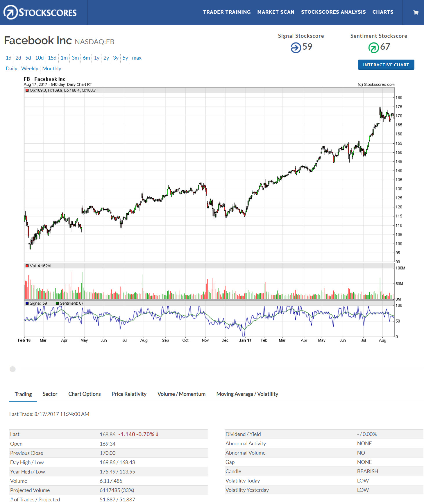Select the 15d chart range

(52, 58)
